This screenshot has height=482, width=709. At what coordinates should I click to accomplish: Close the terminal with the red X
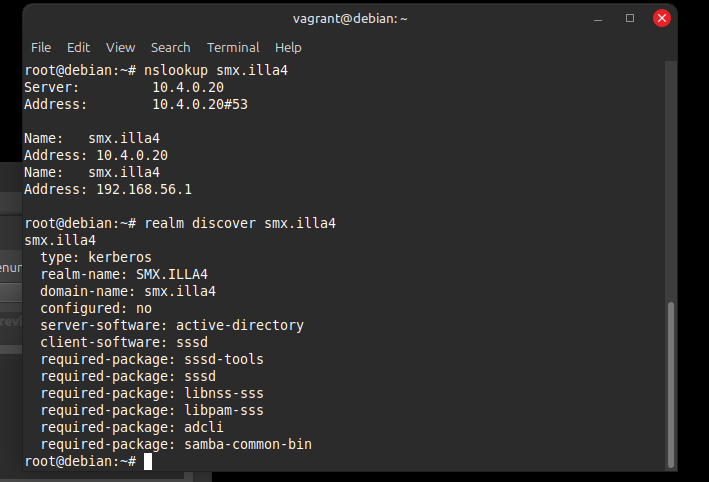[662, 18]
